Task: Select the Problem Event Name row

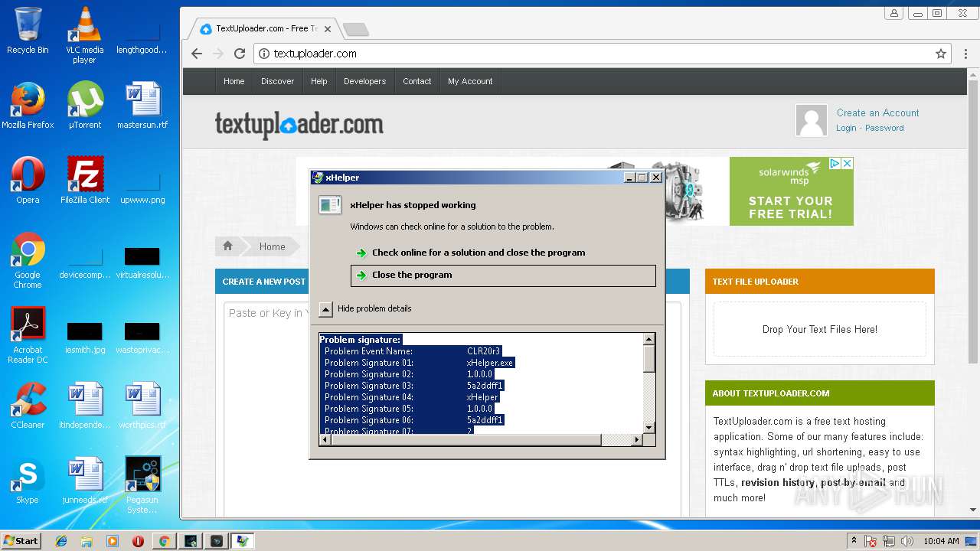Action: coord(410,351)
